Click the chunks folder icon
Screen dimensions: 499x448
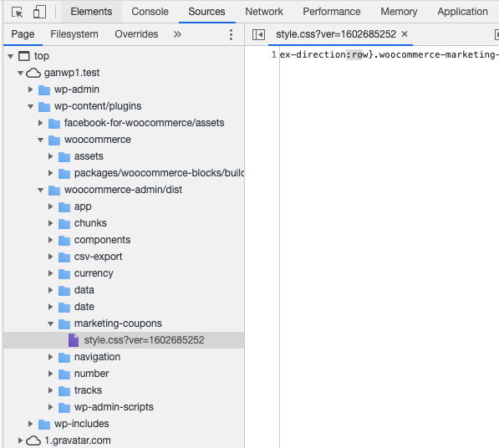64,224
